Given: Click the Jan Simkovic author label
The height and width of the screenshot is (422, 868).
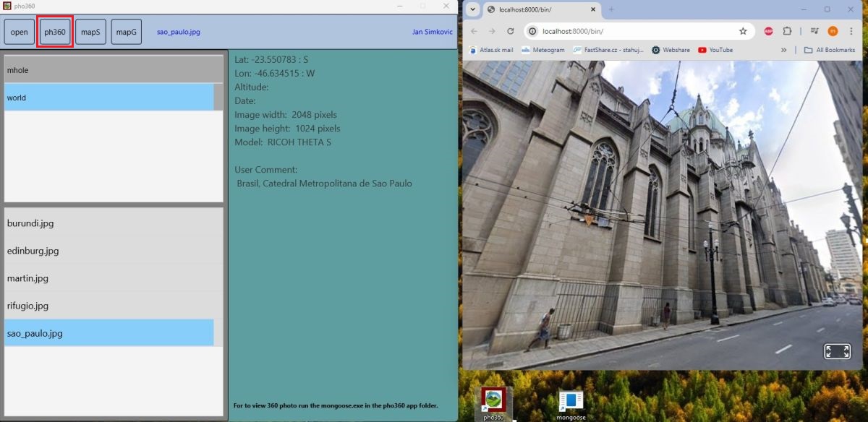Looking at the screenshot, I should (431, 33).
